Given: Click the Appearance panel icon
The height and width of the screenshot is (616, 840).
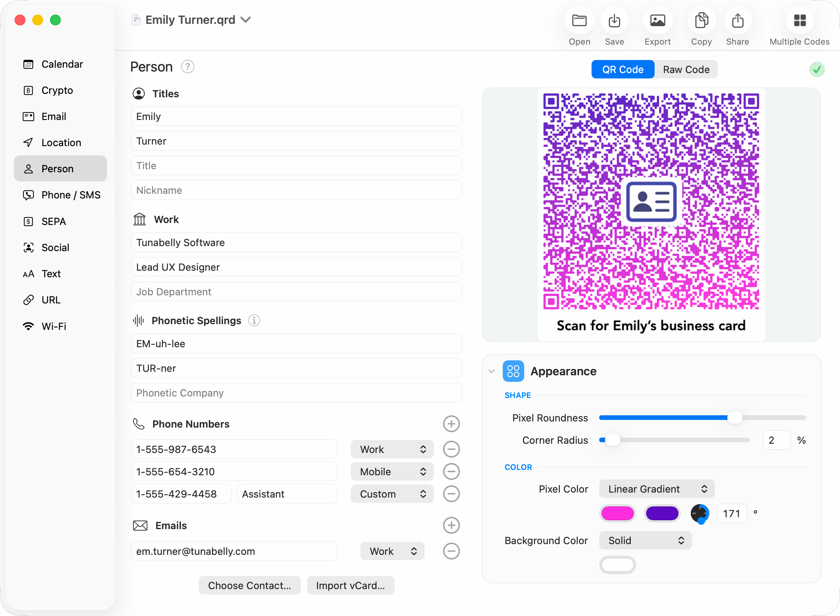Looking at the screenshot, I should pos(513,371).
